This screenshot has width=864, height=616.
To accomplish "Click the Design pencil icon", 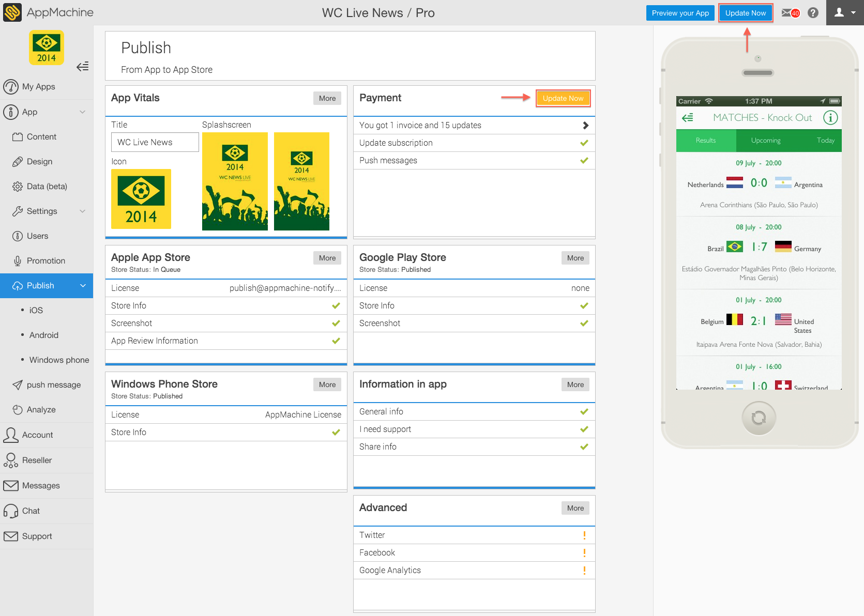I will click(18, 162).
